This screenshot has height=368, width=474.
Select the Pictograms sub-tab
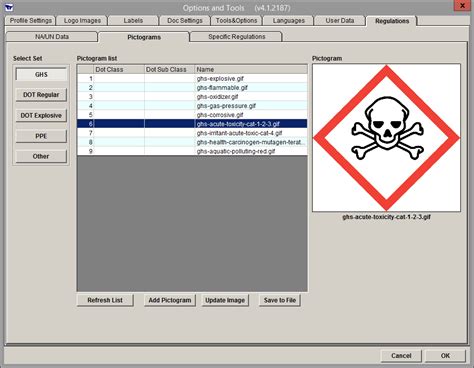144,37
